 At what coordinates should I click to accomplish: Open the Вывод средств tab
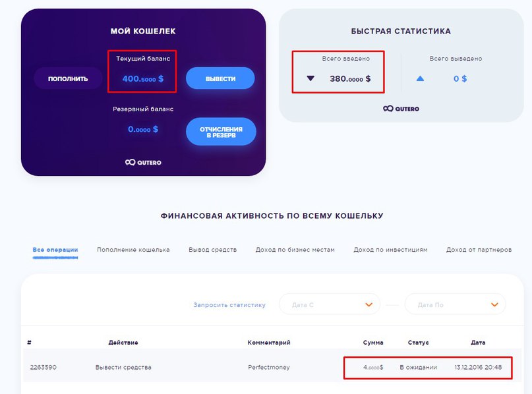coord(212,250)
